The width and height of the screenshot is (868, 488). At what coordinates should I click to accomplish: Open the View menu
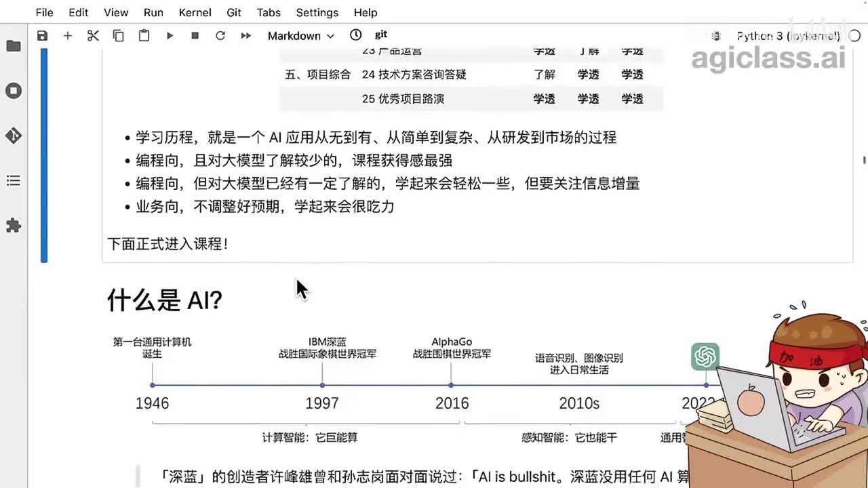coord(116,12)
